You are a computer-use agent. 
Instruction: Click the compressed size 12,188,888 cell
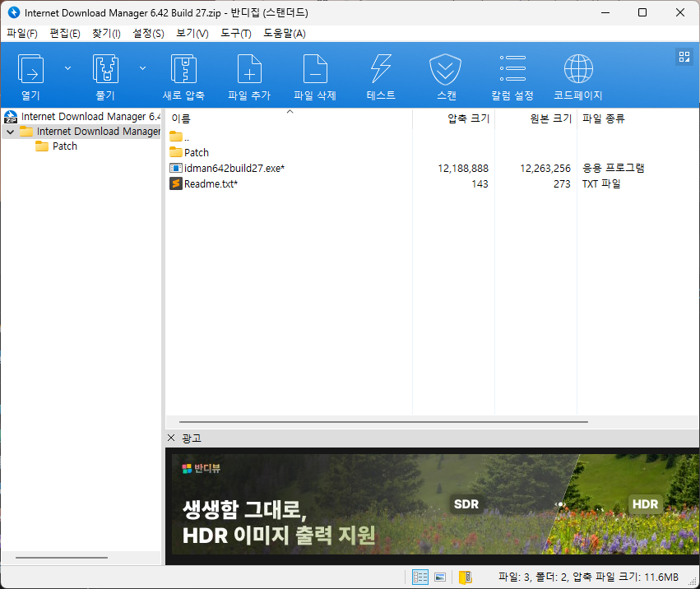tap(463, 169)
